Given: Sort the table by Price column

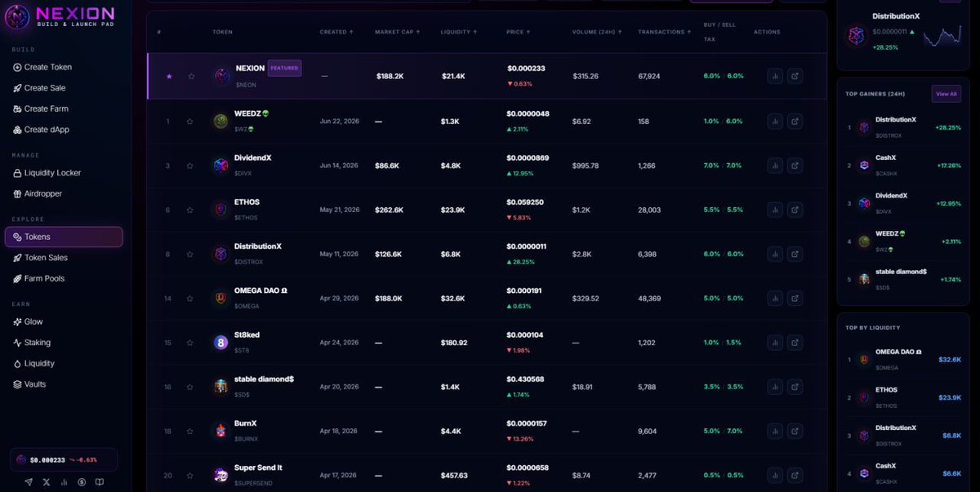Looking at the screenshot, I should [519, 32].
